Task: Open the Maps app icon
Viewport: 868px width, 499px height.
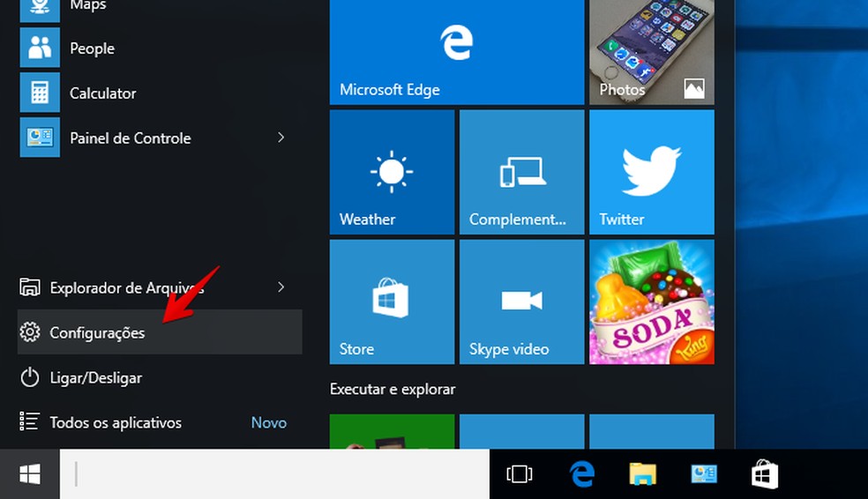Action: (x=40, y=10)
